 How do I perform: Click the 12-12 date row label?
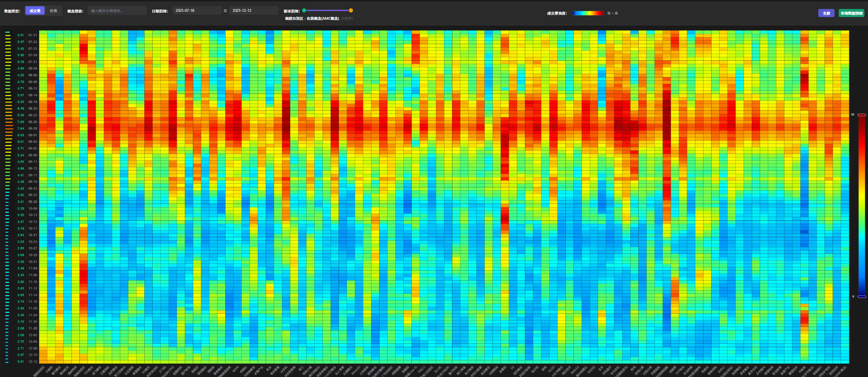[33, 361]
